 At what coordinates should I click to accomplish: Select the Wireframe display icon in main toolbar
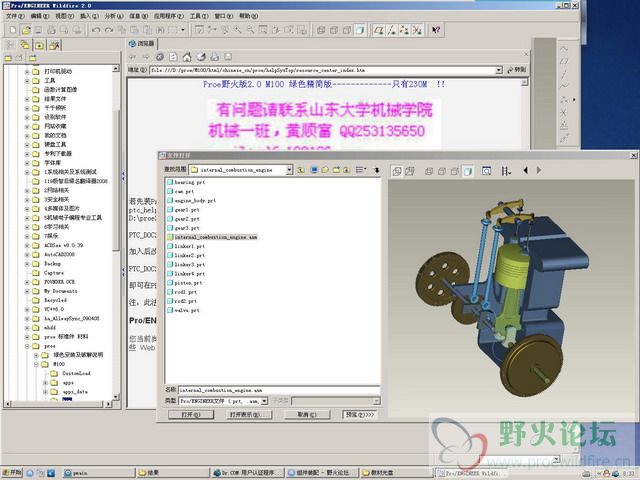tap(321, 30)
